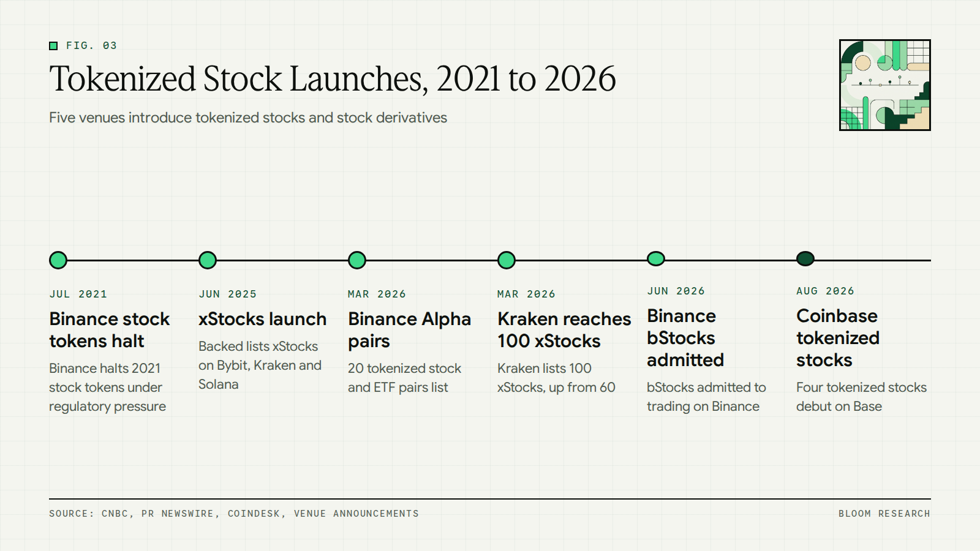
Task: Click the heading Coinbase tokenized stocks
Action: 838,338
